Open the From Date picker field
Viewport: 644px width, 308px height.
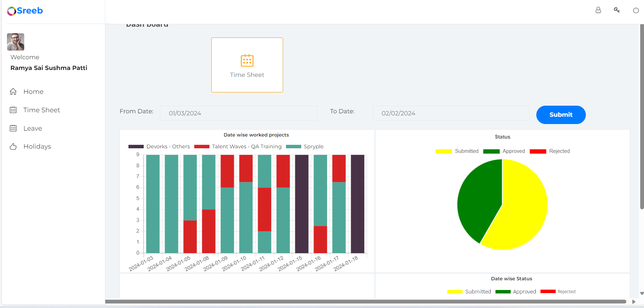238,113
